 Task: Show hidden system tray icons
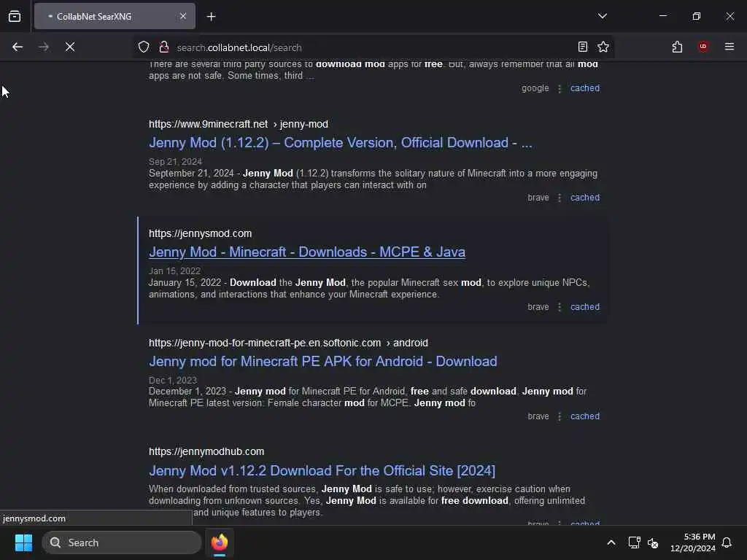611,542
